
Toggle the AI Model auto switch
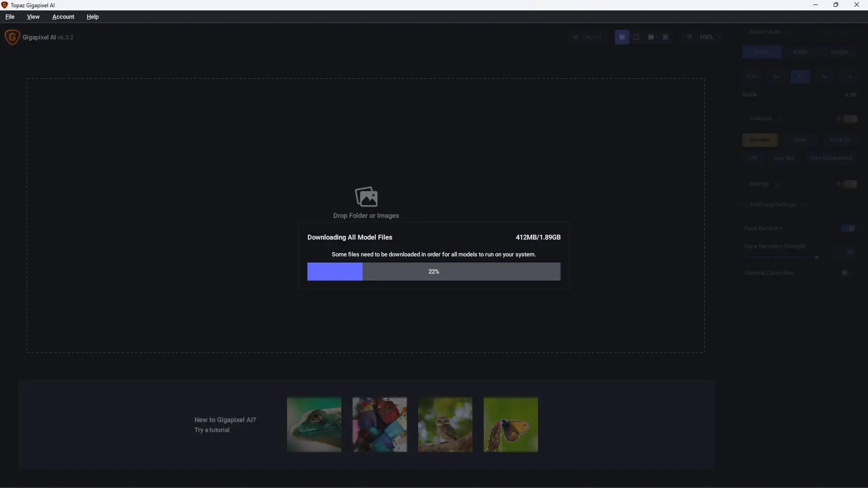(x=849, y=119)
